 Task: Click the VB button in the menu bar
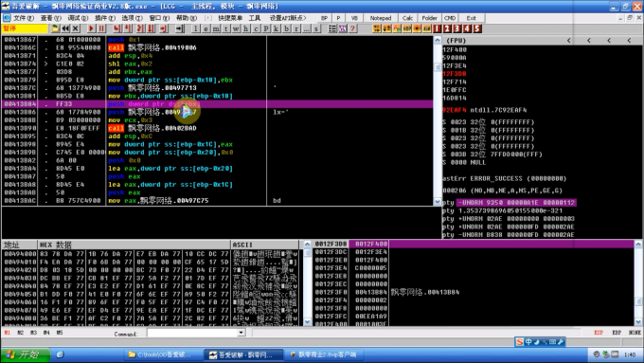click(x=354, y=18)
